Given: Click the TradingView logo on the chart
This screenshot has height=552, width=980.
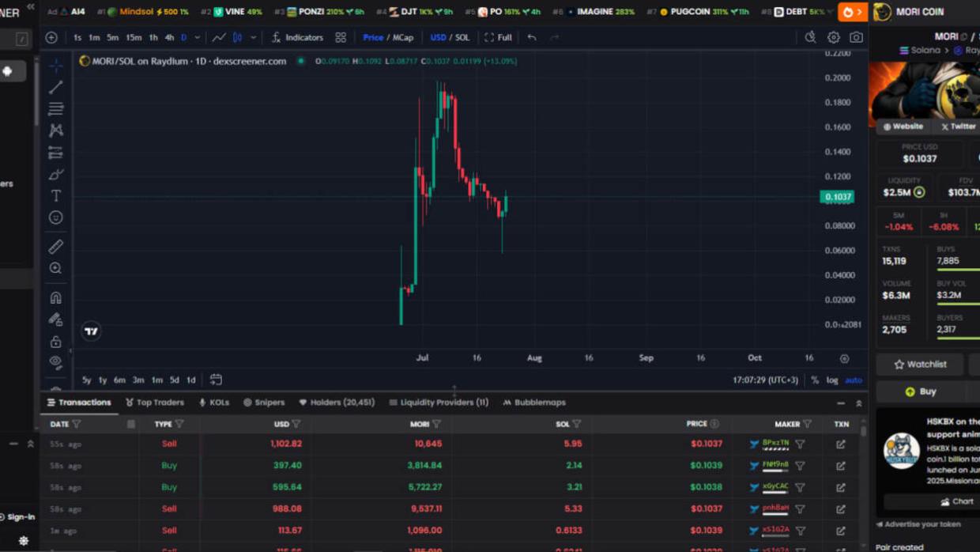Looking at the screenshot, I should 91,331.
